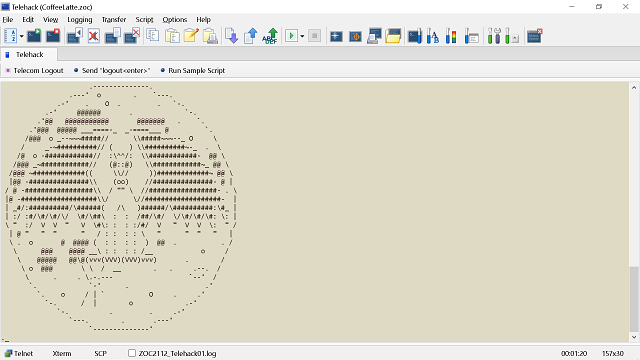Open the Transfer menu
This screenshot has height=360, width=640.
click(x=114, y=20)
